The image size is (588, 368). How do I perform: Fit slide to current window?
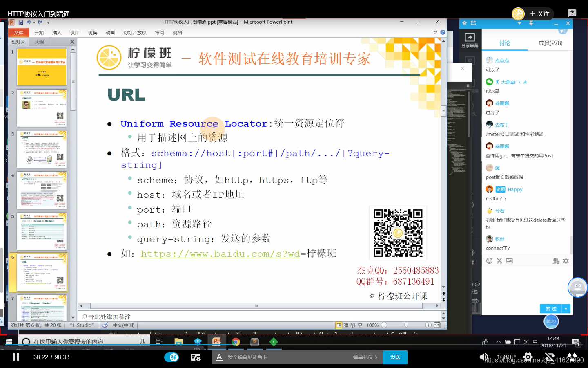coord(437,325)
